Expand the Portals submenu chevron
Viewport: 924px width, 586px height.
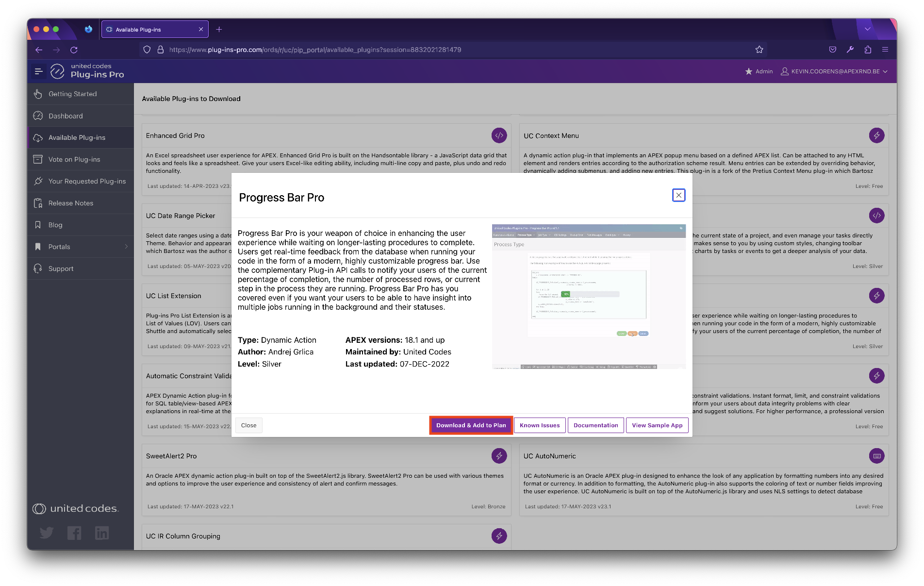tap(126, 247)
